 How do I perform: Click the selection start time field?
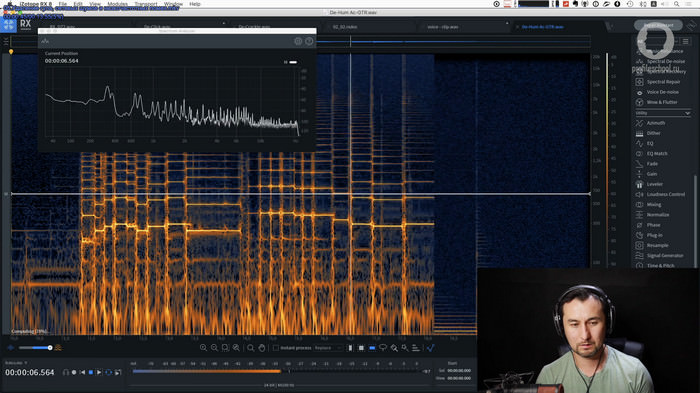[459, 371]
